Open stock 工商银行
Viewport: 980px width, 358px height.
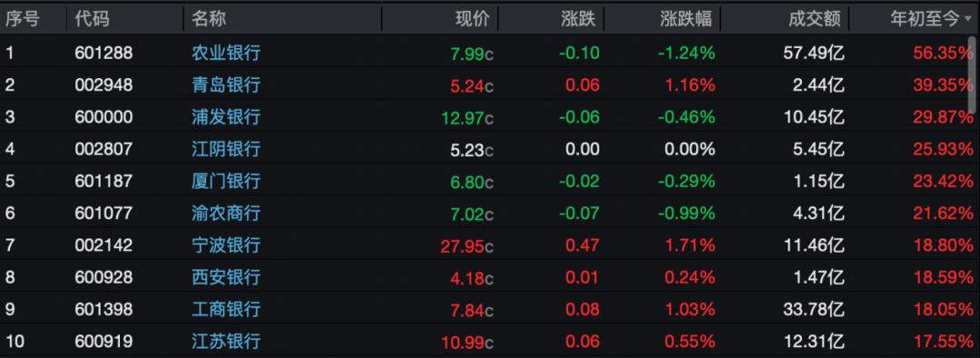[226, 309]
